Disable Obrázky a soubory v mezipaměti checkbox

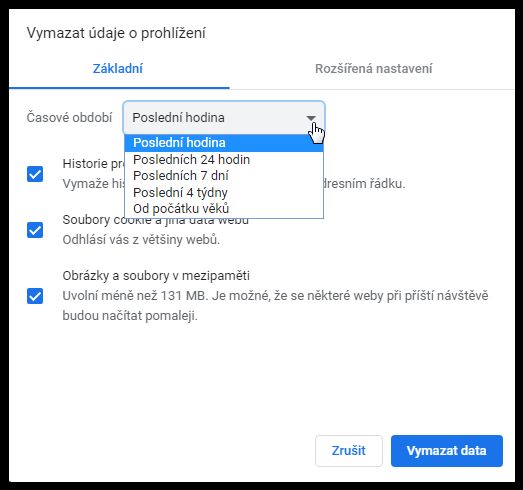pos(35,296)
